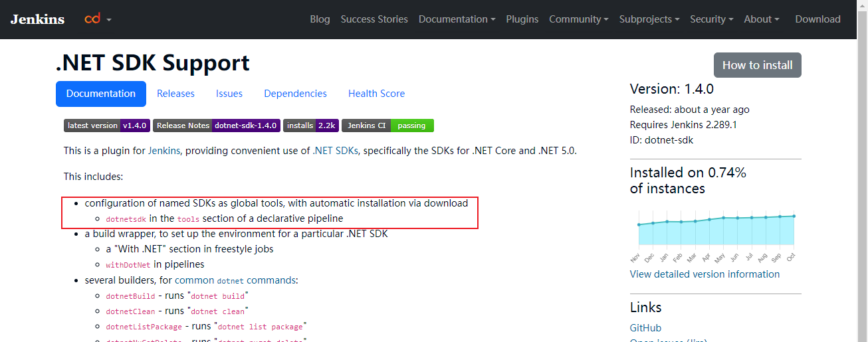Screen dimensions: 868x342
Task: Click the dotnetBuild code text
Action: coord(130,296)
